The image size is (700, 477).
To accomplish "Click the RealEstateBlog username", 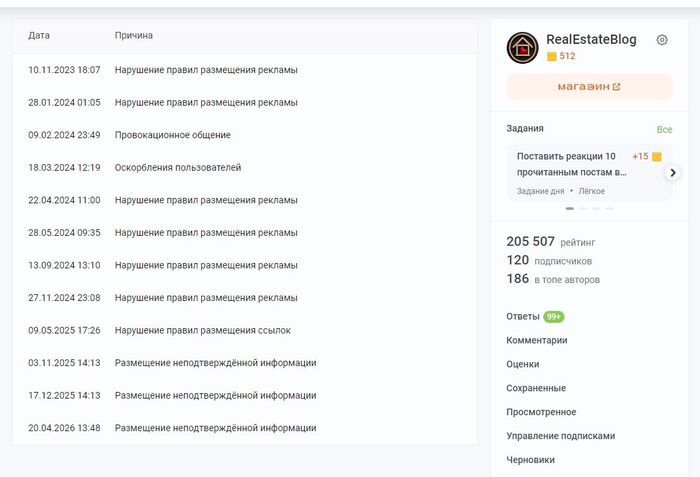I will [591, 39].
